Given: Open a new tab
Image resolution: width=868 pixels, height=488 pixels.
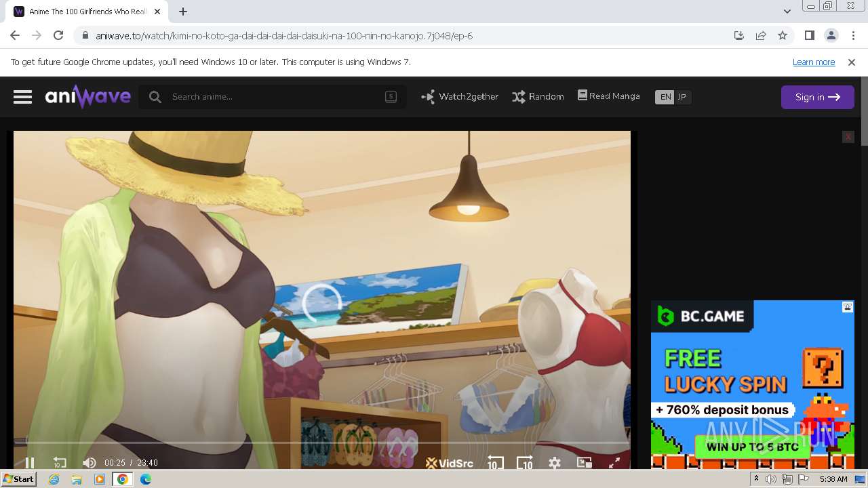Looking at the screenshot, I should [x=183, y=12].
